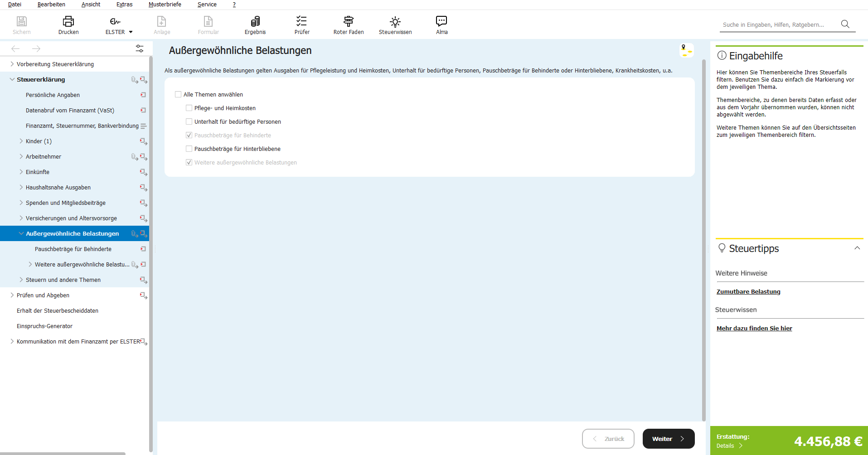Open the Musterbriefe menu
Screen dimensions: 868x455
point(165,5)
